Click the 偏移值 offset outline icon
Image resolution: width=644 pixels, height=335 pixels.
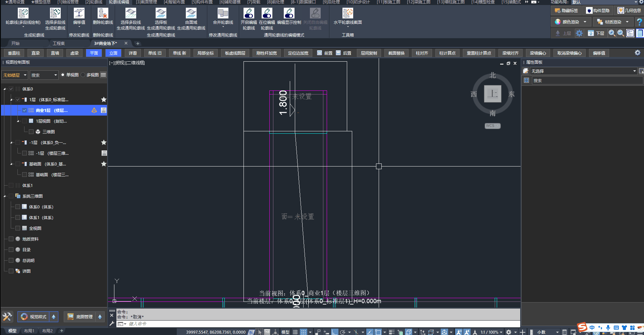click(x=79, y=14)
